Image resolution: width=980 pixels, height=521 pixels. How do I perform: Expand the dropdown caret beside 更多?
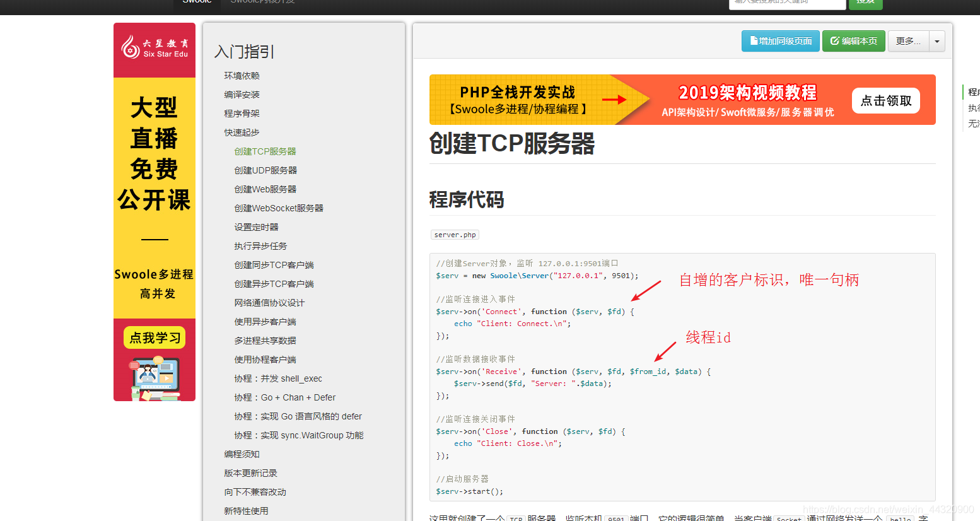tap(937, 41)
